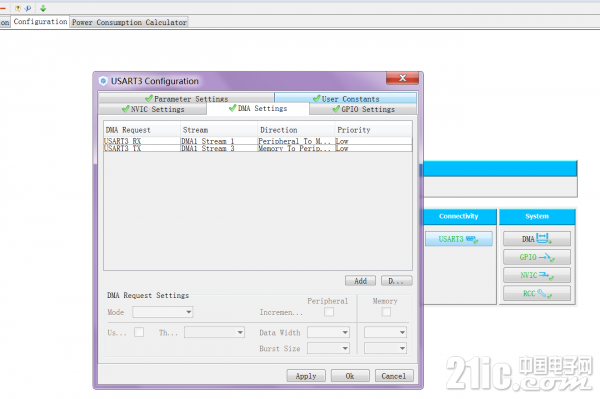The height and width of the screenshot is (399, 600).
Task: Open GPIO configuration in System panel
Action: (536, 257)
